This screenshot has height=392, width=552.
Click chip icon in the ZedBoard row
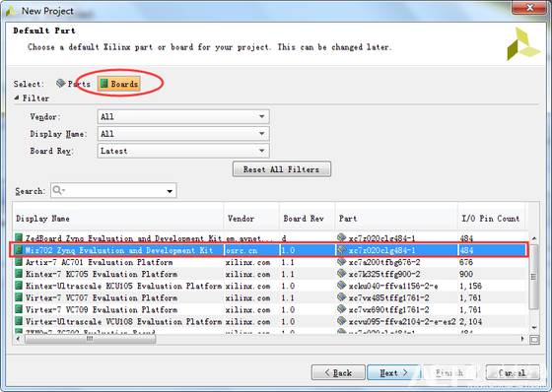pos(341,238)
